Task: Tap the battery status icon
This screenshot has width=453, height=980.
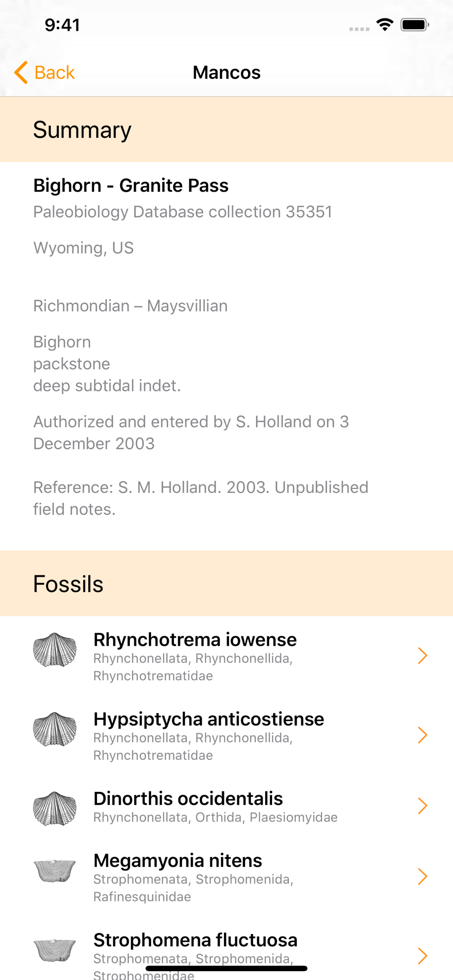Action: point(414,24)
